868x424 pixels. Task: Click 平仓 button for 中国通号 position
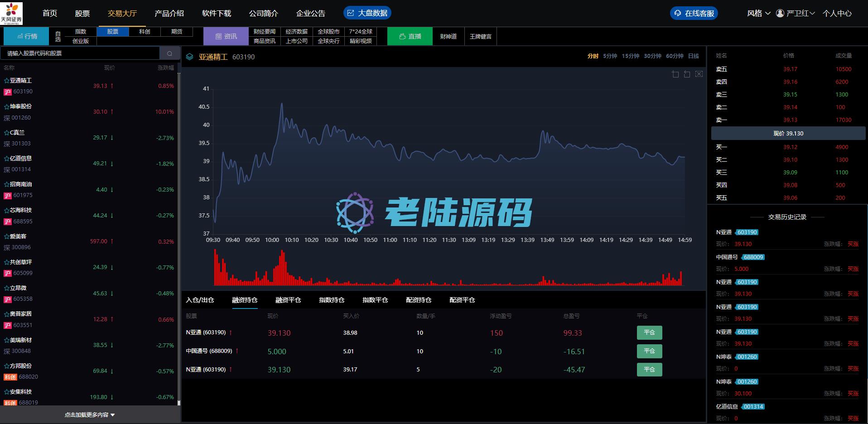(649, 351)
